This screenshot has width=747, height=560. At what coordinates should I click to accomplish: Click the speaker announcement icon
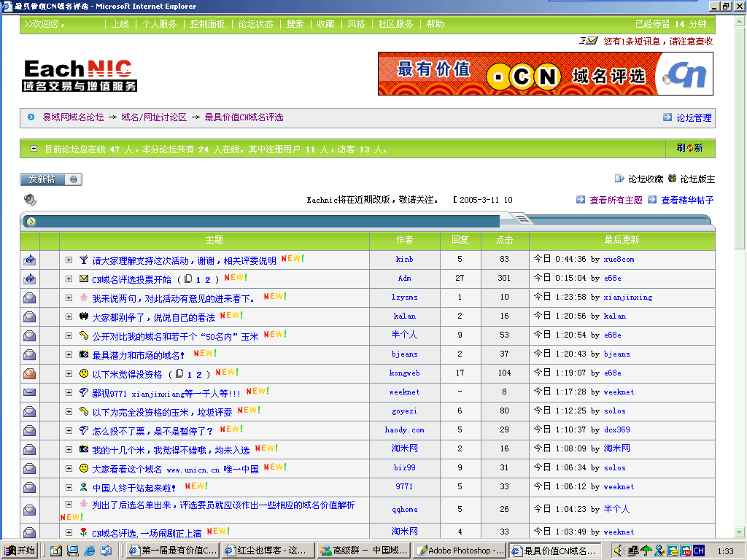(30, 200)
